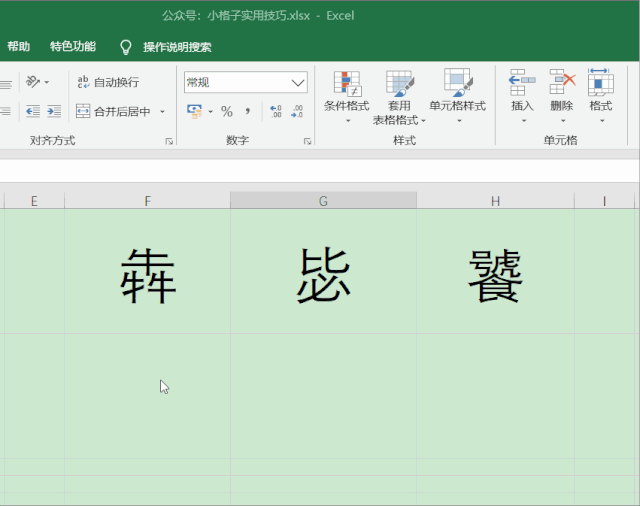The height and width of the screenshot is (506, 640).
Task: Select column F header
Action: (147, 201)
